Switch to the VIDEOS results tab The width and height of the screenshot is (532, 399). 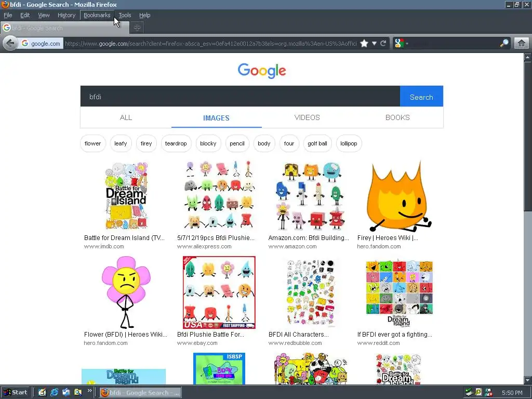click(x=307, y=118)
